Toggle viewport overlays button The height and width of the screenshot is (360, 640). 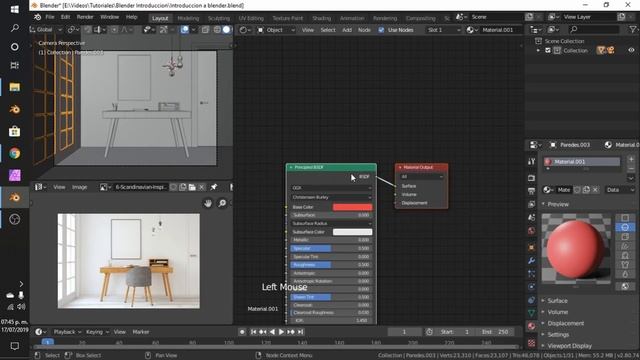tap(184, 30)
